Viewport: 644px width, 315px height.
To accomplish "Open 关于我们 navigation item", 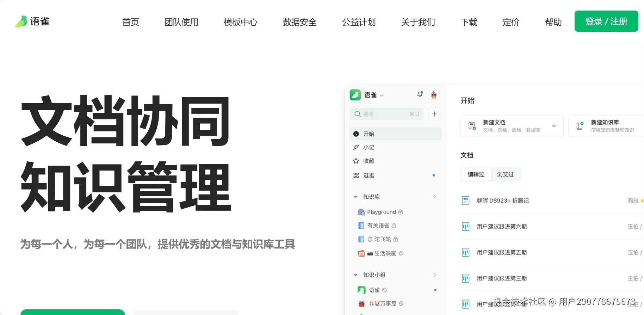I will tap(418, 22).
